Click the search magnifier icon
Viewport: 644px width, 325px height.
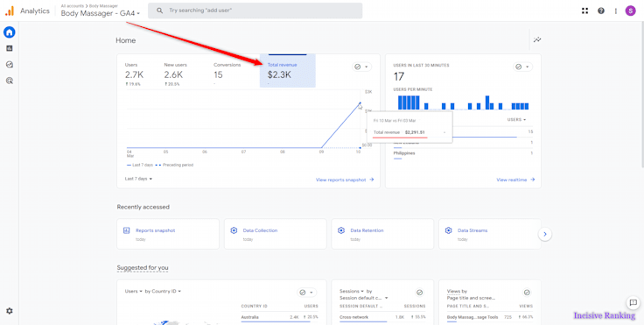pos(160,11)
